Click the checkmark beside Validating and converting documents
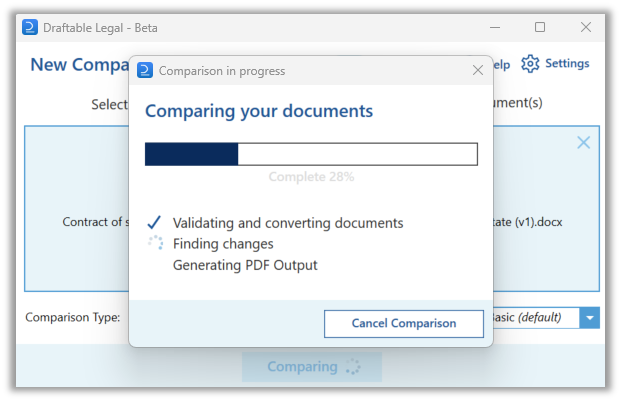This screenshot has width=621, height=401. 154,222
